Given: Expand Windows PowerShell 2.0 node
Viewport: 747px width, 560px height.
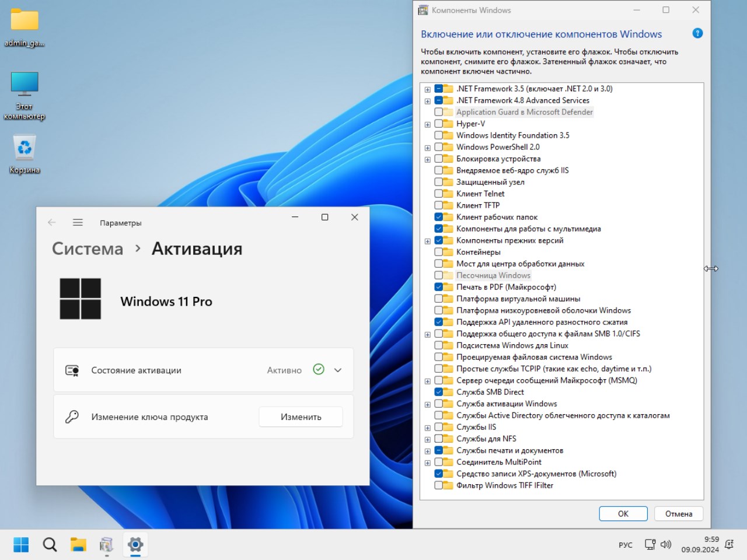Looking at the screenshot, I should (x=428, y=148).
